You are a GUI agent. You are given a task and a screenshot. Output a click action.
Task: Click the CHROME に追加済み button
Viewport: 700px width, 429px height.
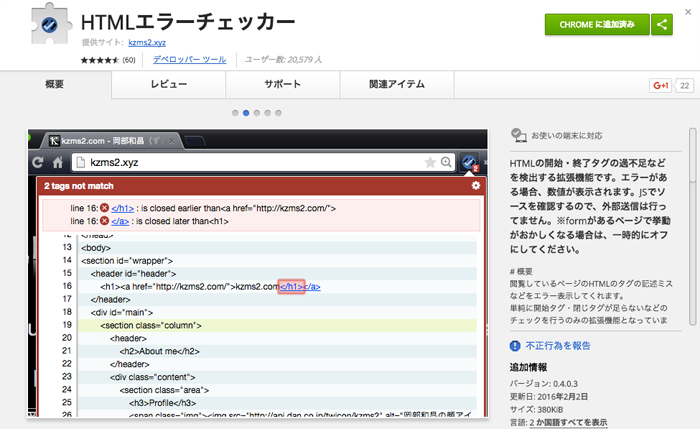click(597, 24)
